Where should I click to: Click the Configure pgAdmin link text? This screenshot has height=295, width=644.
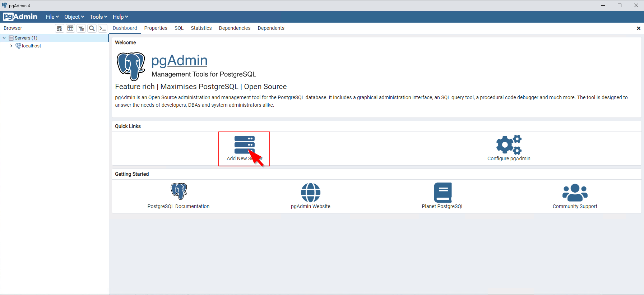[x=509, y=158]
